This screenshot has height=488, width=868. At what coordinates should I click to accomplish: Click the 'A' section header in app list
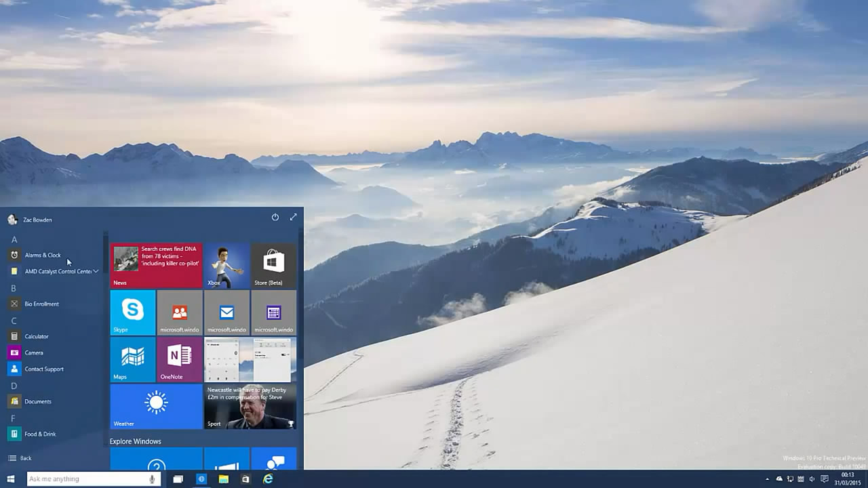(x=14, y=239)
